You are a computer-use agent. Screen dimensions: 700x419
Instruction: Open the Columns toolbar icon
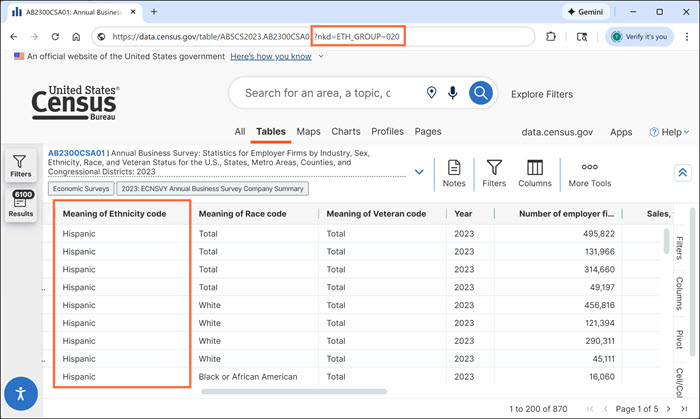535,174
